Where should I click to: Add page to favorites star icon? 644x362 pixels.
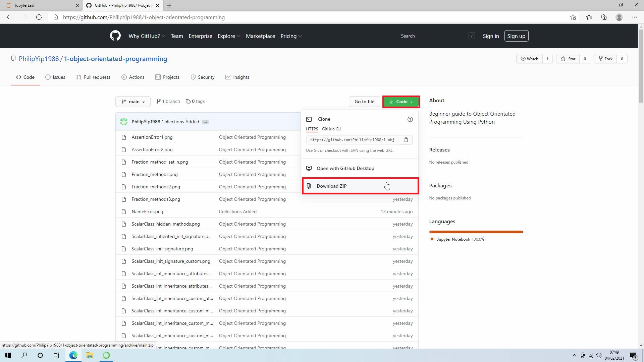[x=573, y=17]
